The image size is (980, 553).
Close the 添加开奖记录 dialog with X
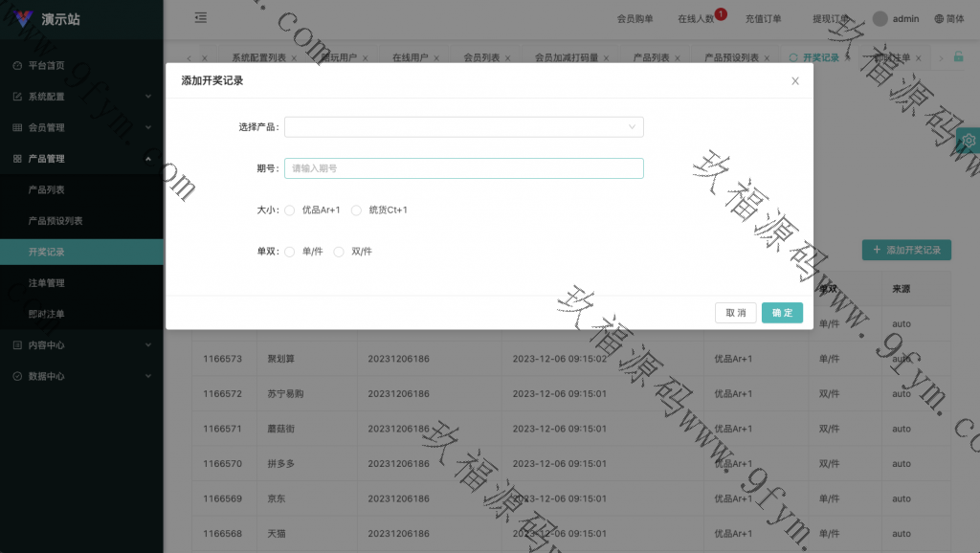pos(794,81)
